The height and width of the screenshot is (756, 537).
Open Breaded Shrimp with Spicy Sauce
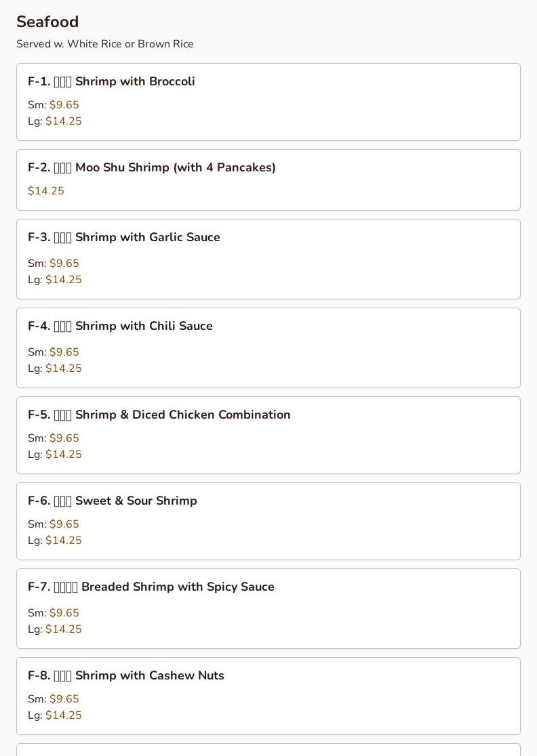(x=268, y=608)
